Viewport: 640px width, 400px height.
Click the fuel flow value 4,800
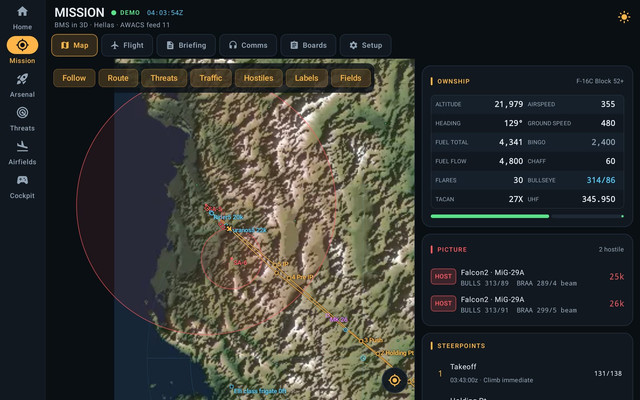[x=511, y=161]
